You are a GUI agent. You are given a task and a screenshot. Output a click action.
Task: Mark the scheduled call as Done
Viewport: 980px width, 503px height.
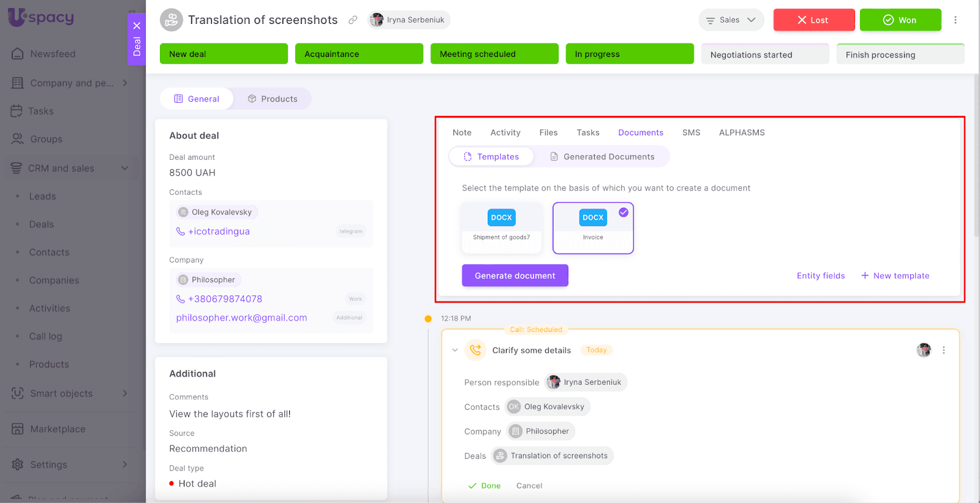pyautogui.click(x=484, y=486)
